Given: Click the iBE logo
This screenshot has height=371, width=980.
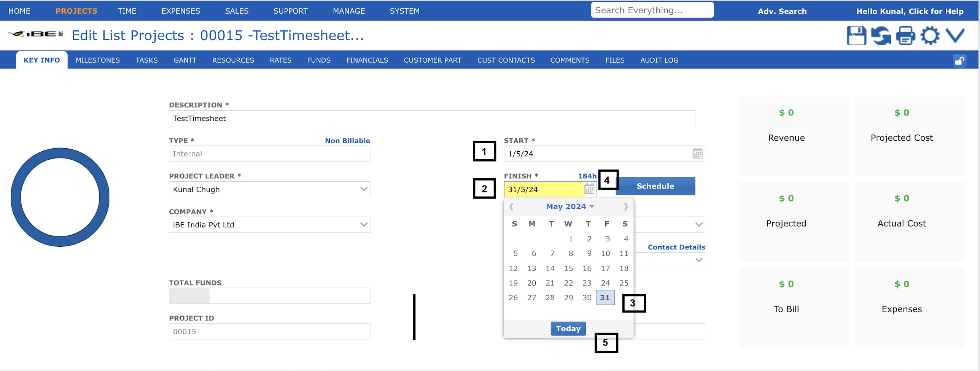Looking at the screenshot, I should click(35, 34).
